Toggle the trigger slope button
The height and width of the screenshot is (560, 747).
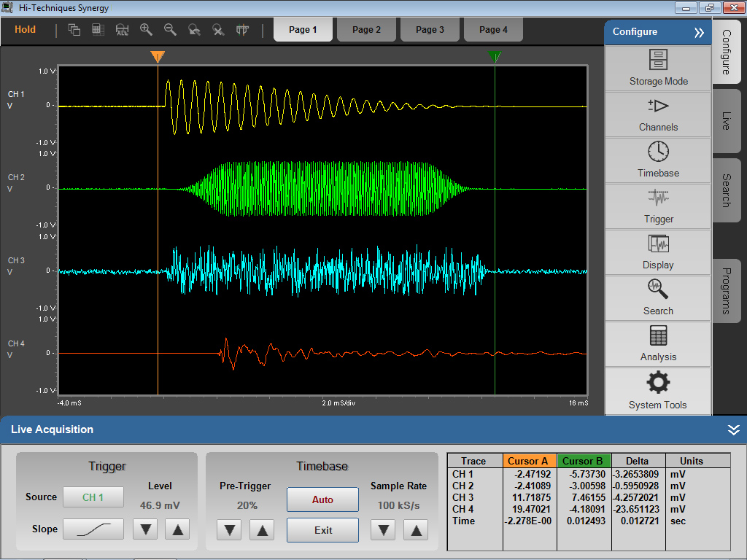pos(93,529)
